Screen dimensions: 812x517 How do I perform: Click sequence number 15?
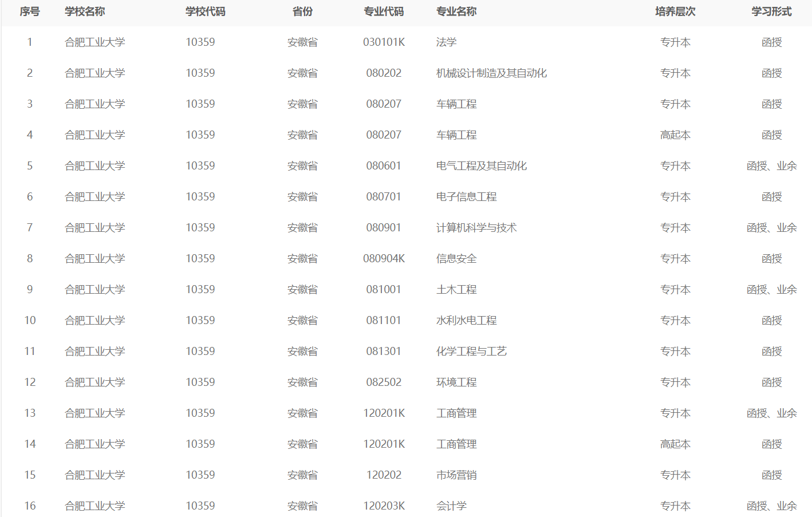click(x=30, y=475)
